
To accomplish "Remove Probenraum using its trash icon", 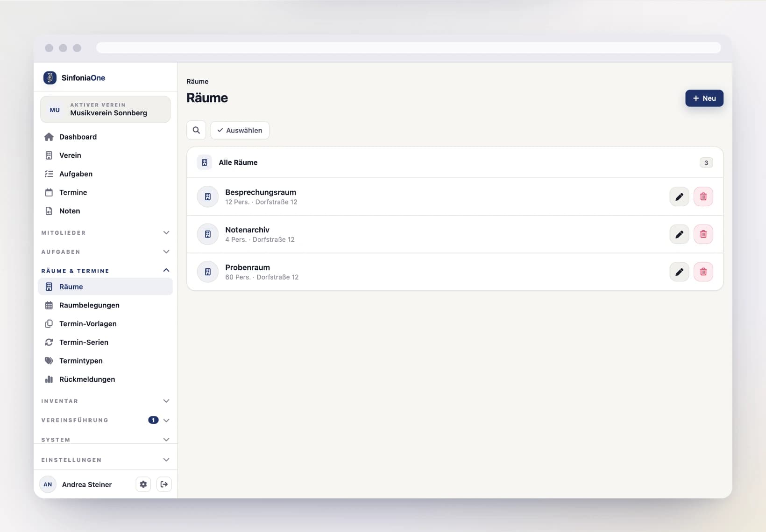I will 703,272.
